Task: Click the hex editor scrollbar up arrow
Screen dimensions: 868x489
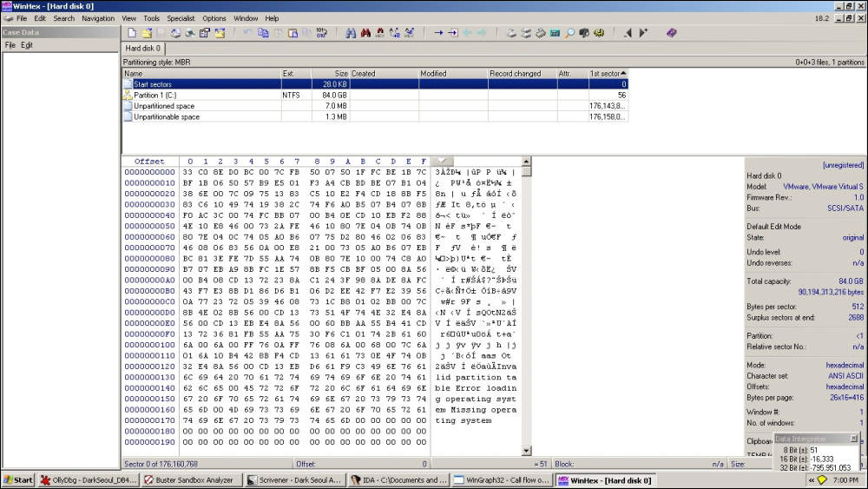Action: coord(527,162)
